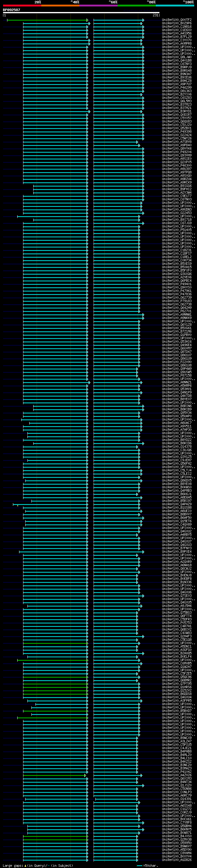This screenshot has width=197, height=868.
Task: Select subject label UniRef100_Q3UXQ6
Action: click(177, 274)
